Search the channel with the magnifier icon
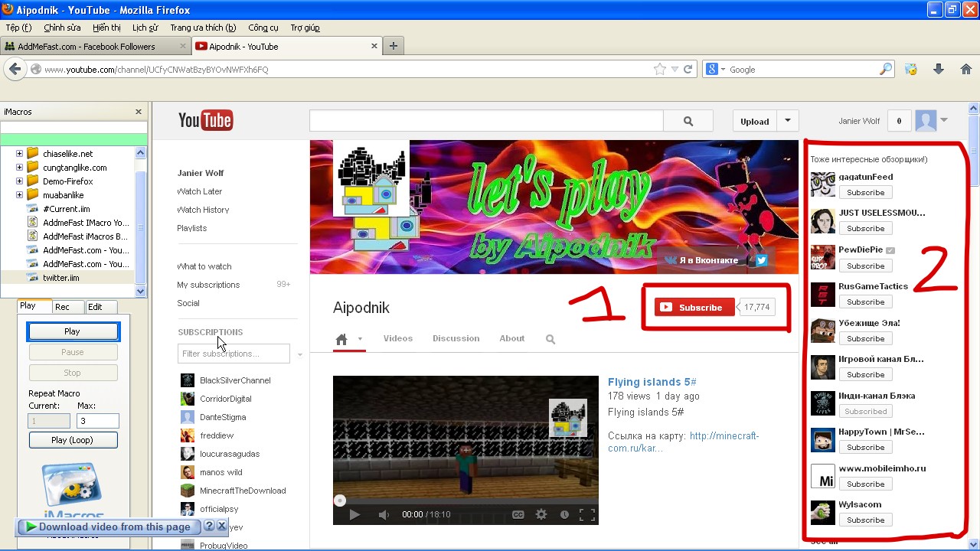This screenshot has width=980, height=551. tap(550, 339)
